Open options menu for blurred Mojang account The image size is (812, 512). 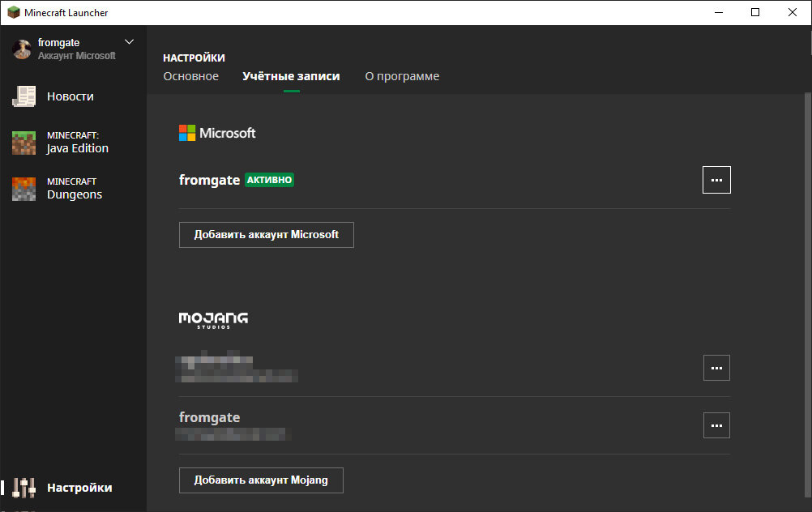click(x=716, y=368)
